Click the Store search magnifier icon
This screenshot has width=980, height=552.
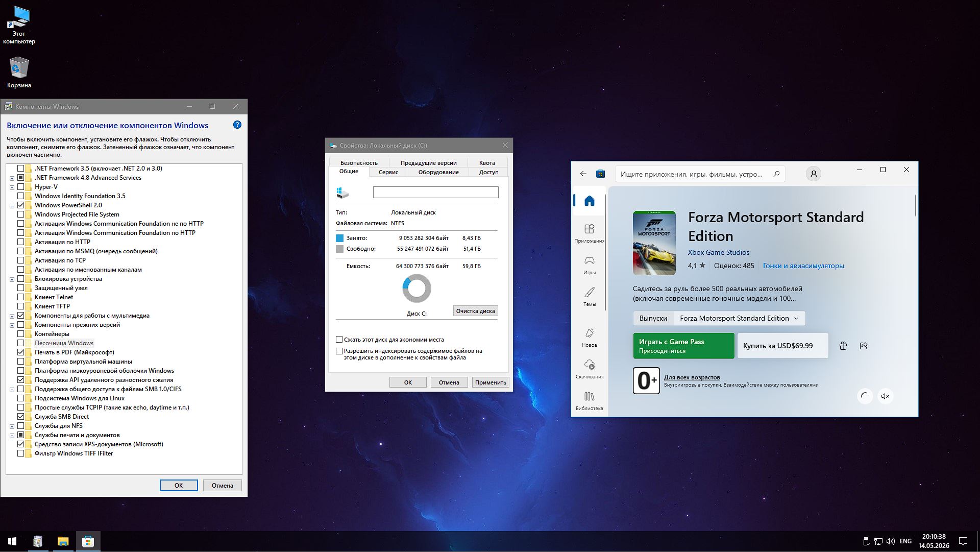click(x=776, y=174)
